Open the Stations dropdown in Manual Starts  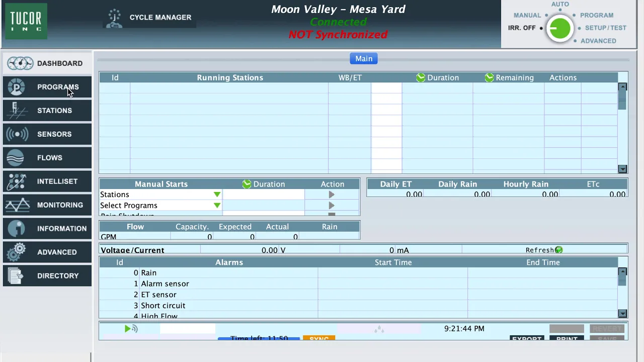(x=217, y=195)
